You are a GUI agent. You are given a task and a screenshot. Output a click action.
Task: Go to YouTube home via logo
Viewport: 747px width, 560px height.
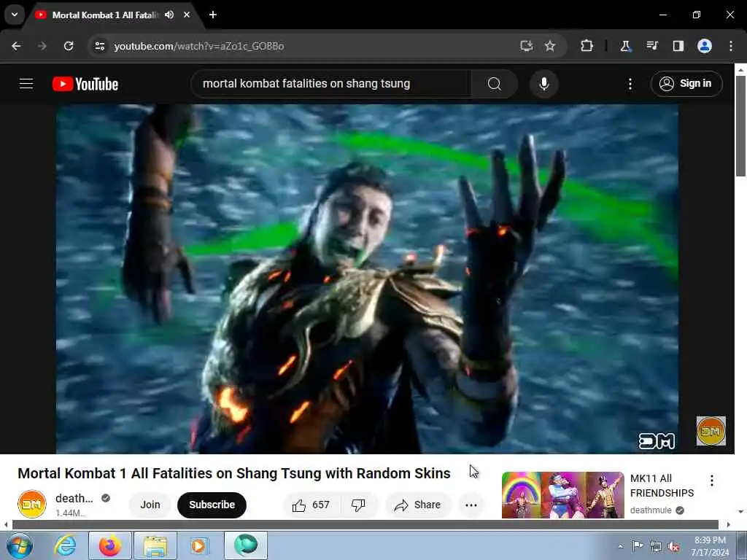[x=85, y=84]
